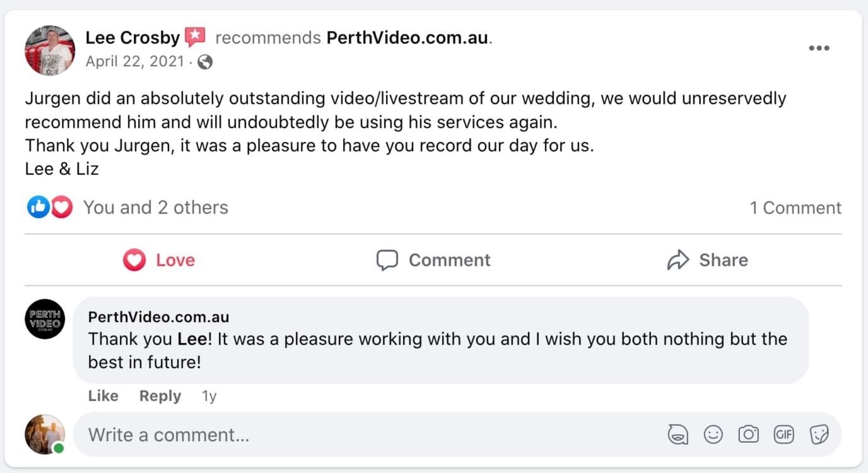The height and width of the screenshot is (473, 868).
Task: Reply to the PerthVideo.com.au comment
Action: 160,396
